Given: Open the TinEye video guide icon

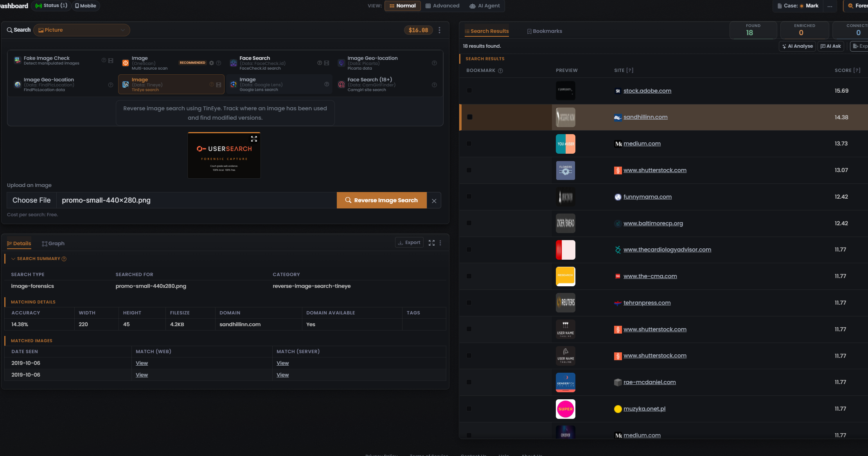Looking at the screenshot, I should [219, 84].
